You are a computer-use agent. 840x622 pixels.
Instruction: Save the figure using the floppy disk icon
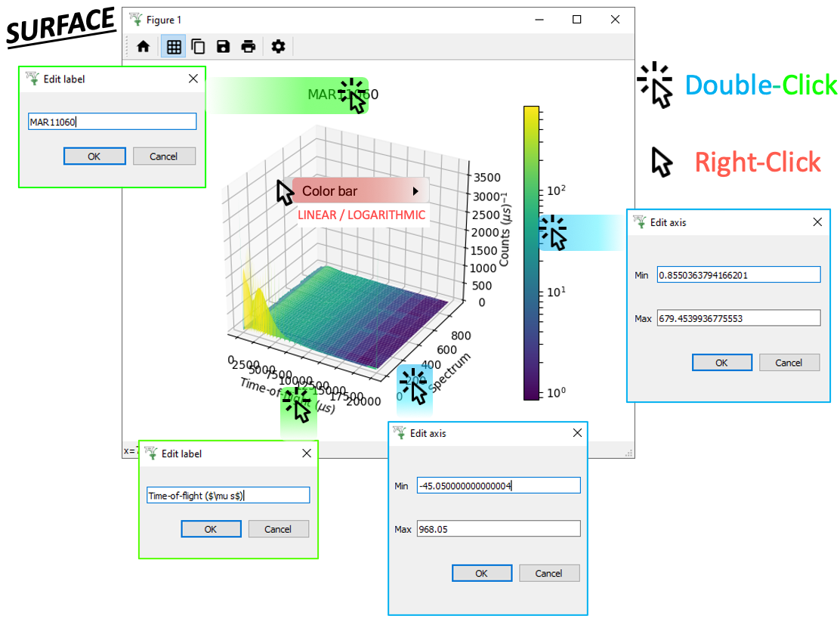pos(223,46)
